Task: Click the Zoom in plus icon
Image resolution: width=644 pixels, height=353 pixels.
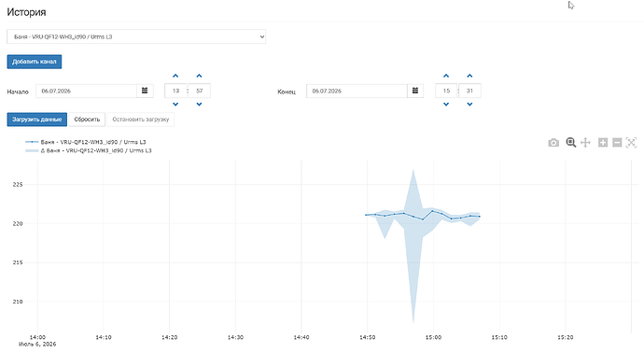Action: click(x=603, y=143)
